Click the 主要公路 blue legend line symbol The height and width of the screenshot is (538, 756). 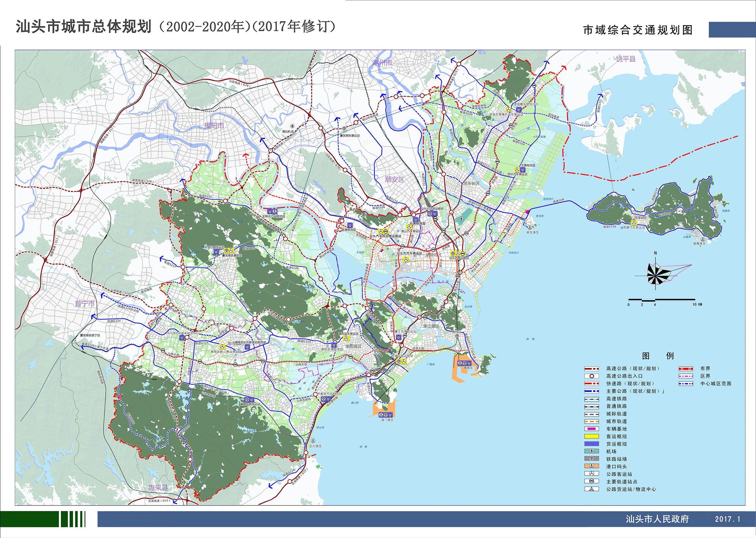coord(591,391)
